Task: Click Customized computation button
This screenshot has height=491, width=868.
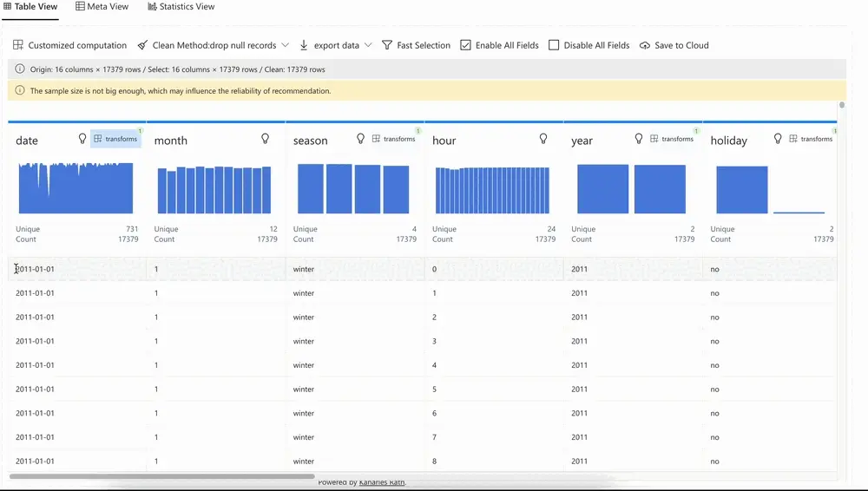Action: 69,45
